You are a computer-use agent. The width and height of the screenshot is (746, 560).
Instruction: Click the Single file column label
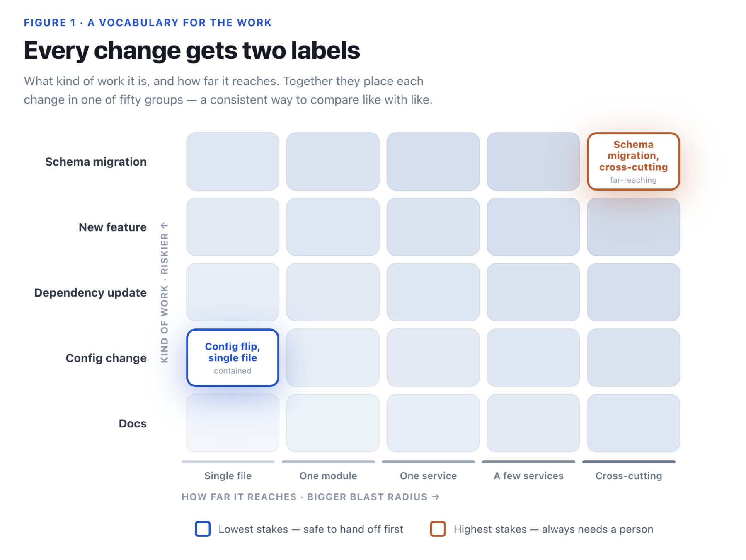click(228, 476)
